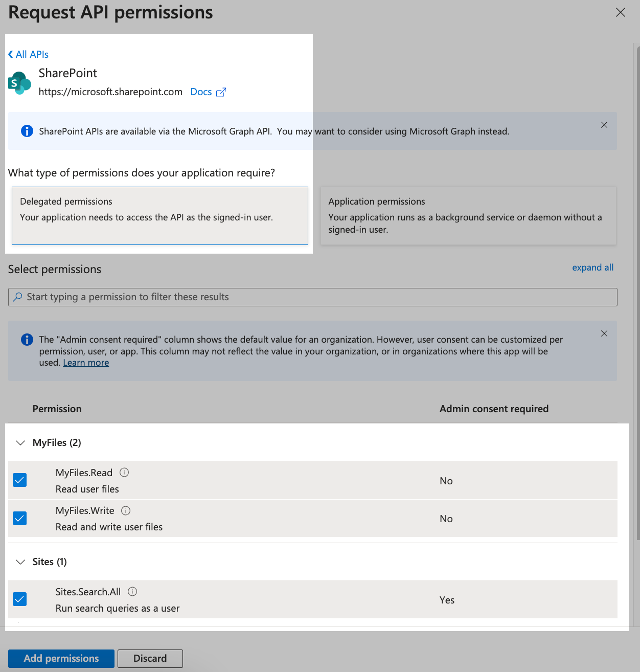Click expand all link
This screenshot has width=640, height=672.
pos(592,267)
